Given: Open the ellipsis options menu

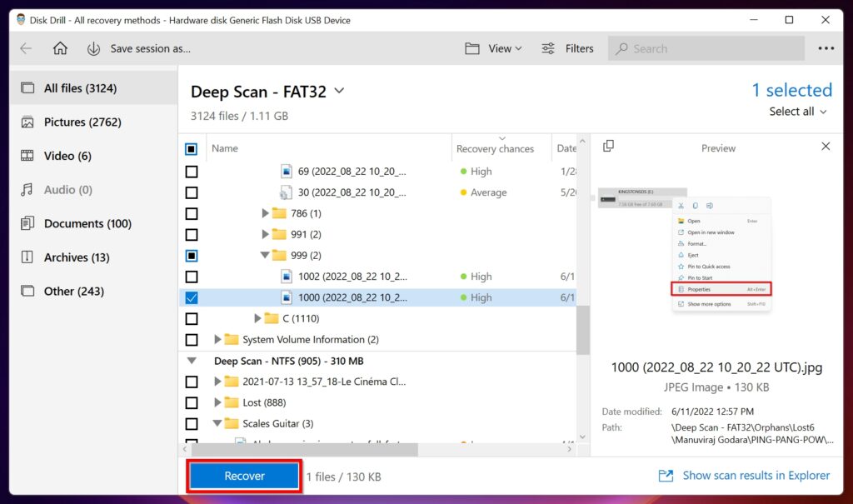Looking at the screenshot, I should (826, 48).
